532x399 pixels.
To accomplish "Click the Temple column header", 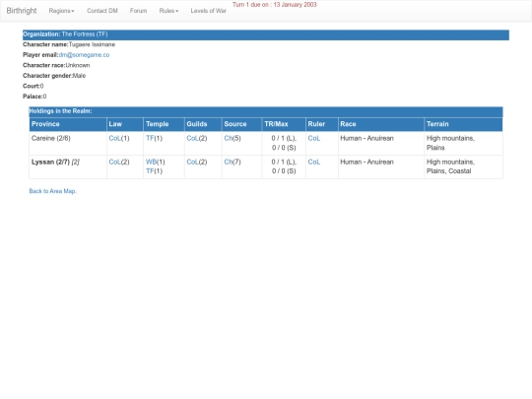I will click(165, 124).
